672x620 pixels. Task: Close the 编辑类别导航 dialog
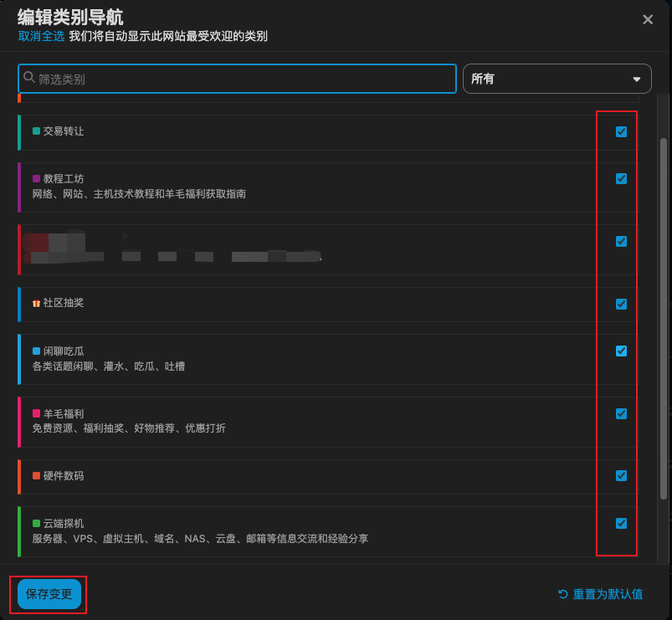click(648, 19)
